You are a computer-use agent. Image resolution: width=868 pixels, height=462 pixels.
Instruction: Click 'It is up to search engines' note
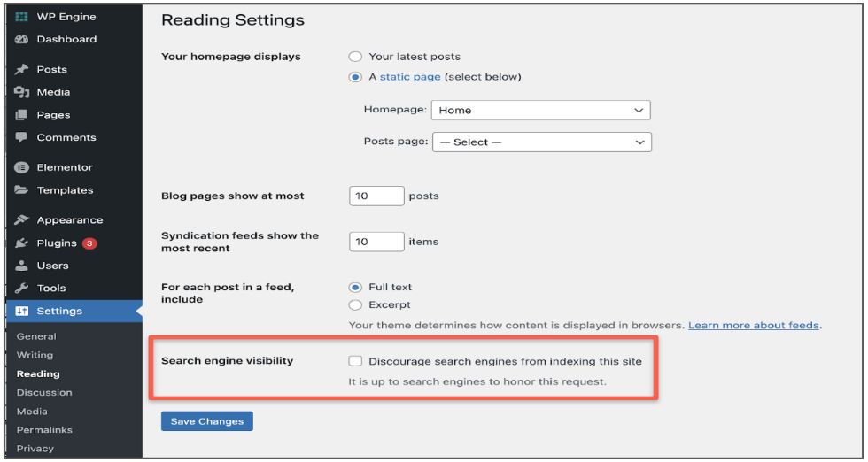tap(477, 381)
